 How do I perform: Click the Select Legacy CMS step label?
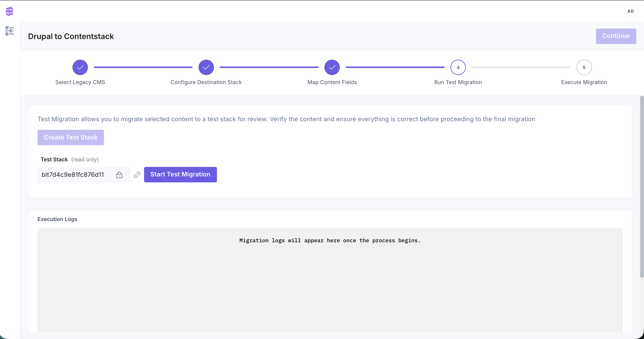tap(80, 82)
